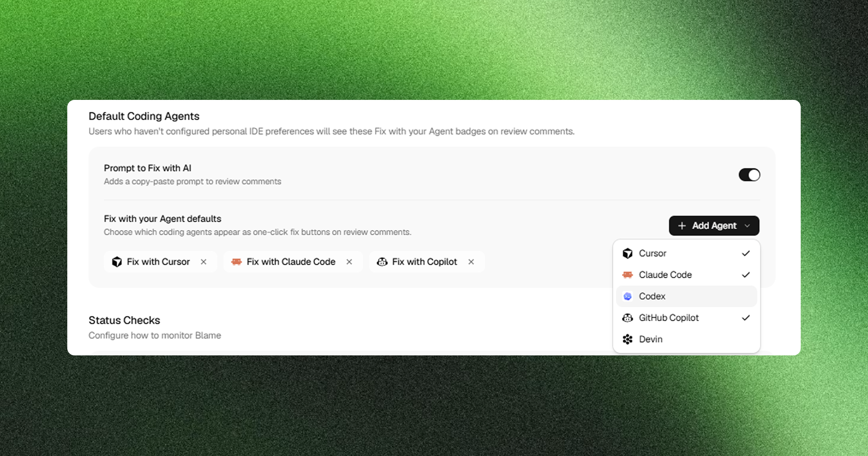
Task: Open the Add Agent dropdown button
Action: (714, 226)
